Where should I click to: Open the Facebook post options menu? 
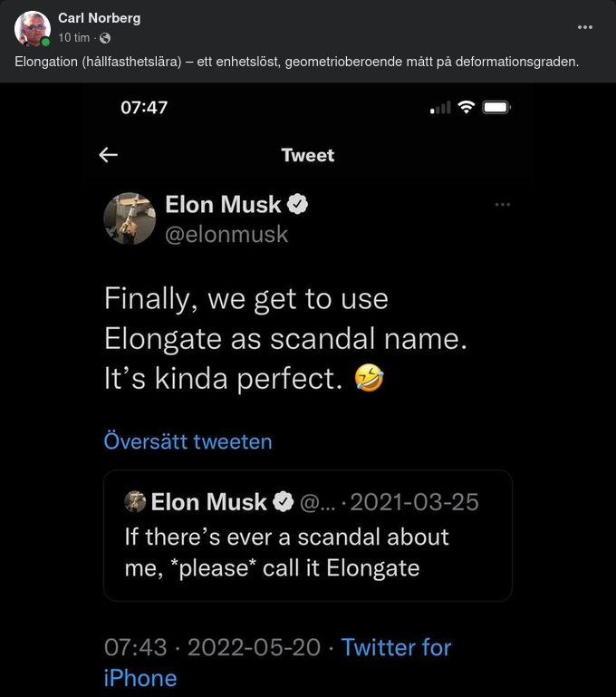584,27
